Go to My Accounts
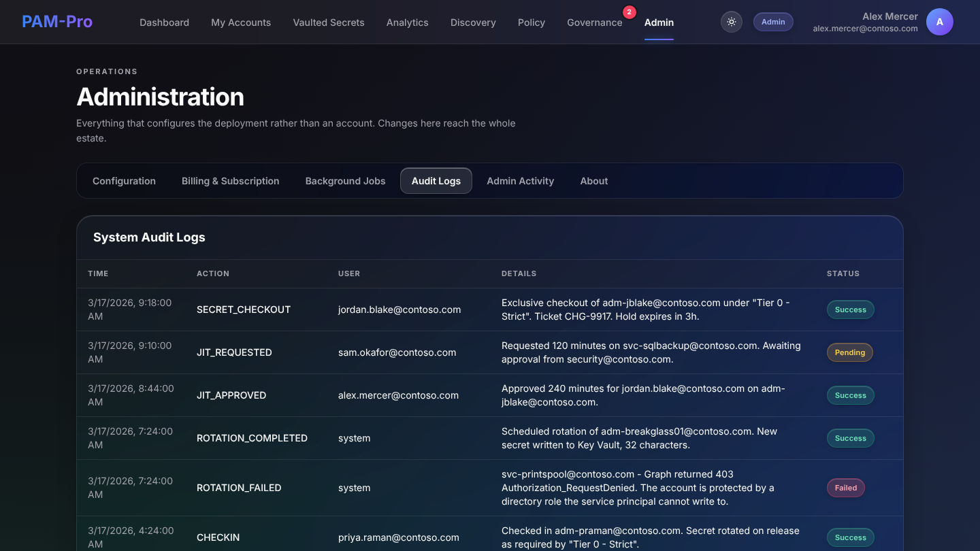This screenshot has height=551, width=980. click(x=241, y=22)
